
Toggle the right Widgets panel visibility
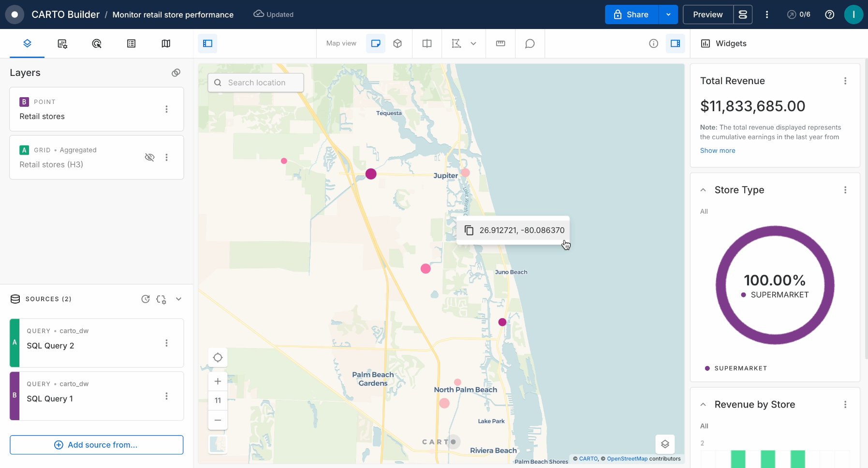pos(676,44)
